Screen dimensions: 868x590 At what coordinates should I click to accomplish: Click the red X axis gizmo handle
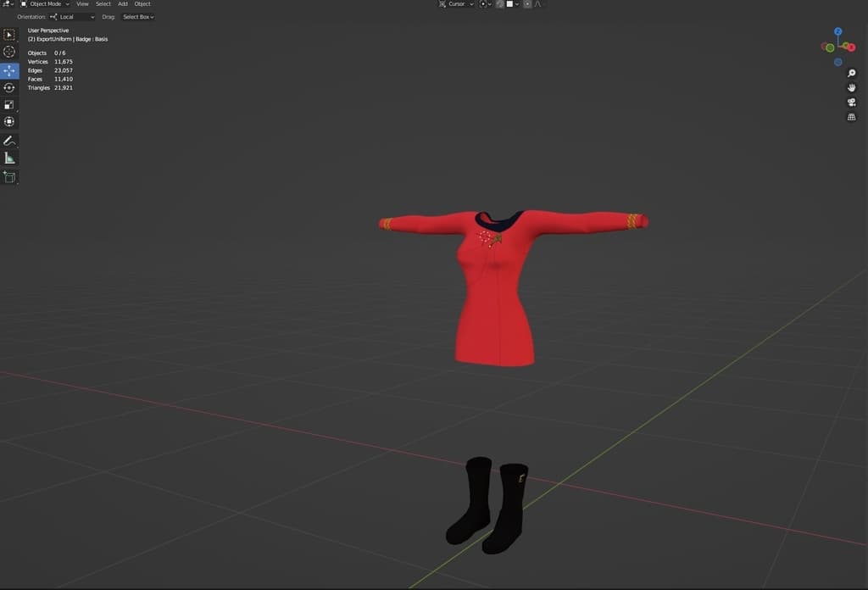[x=851, y=47]
